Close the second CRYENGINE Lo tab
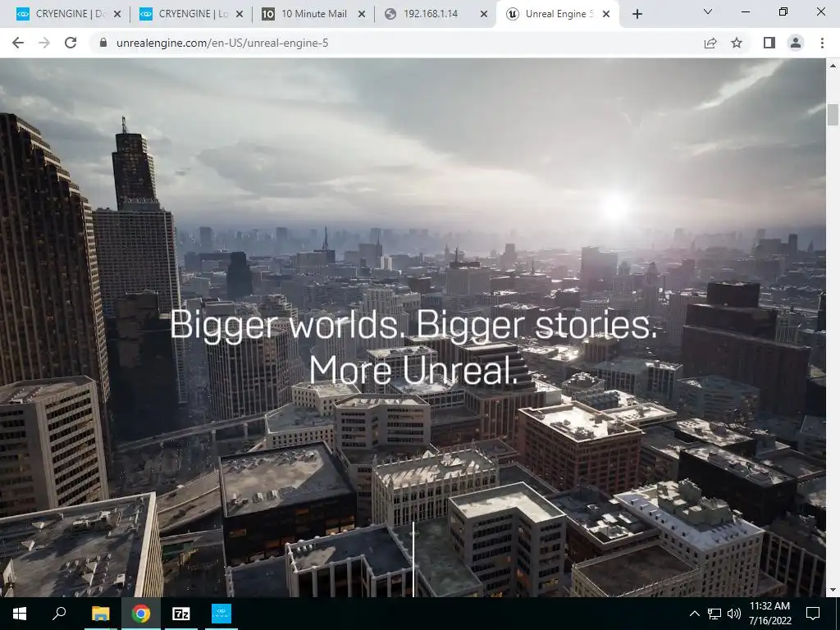 (x=240, y=15)
